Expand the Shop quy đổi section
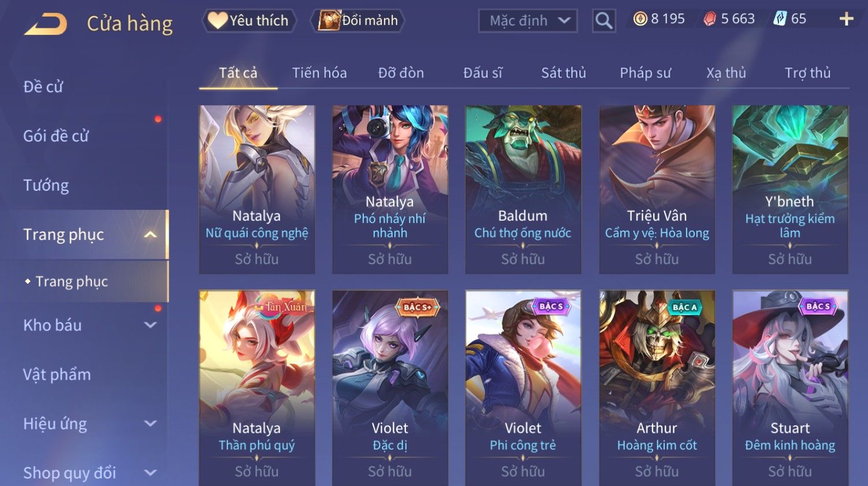 click(x=150, y=473)
